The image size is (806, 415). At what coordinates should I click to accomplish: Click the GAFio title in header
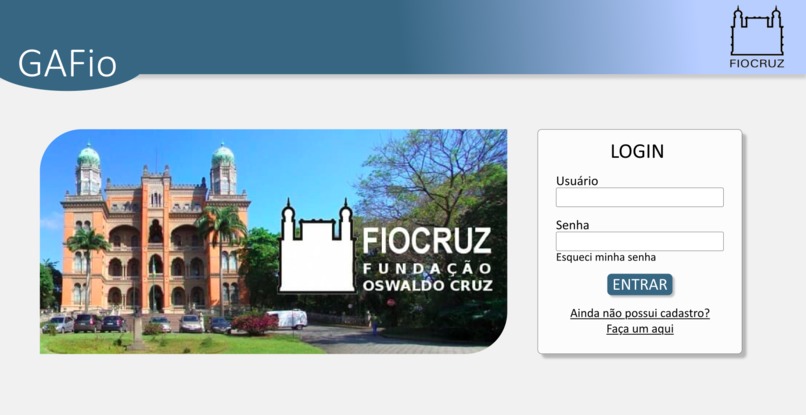click(67, 64)
